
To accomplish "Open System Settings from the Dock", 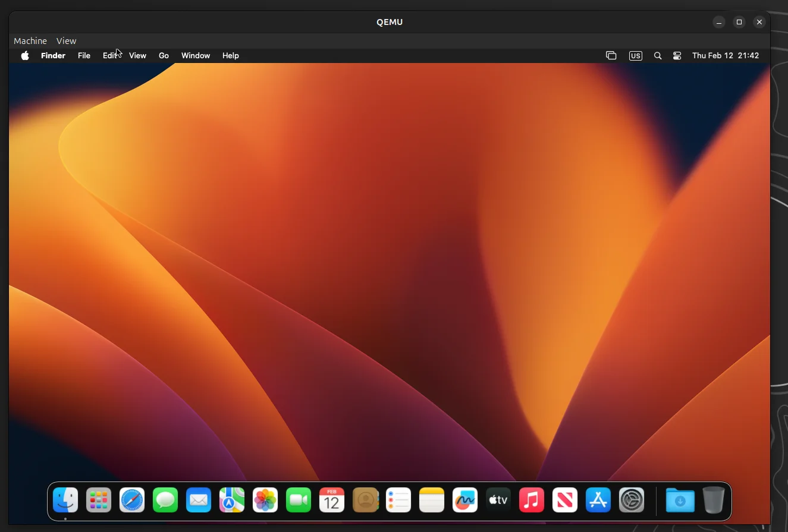I will [631, 500].
